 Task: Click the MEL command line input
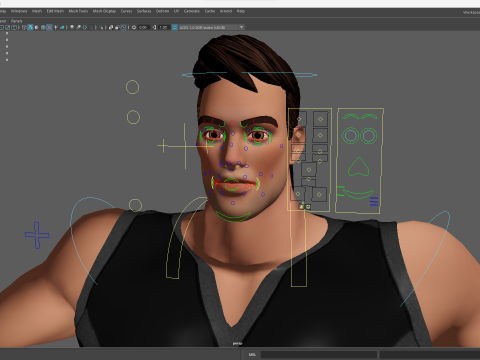319,355
